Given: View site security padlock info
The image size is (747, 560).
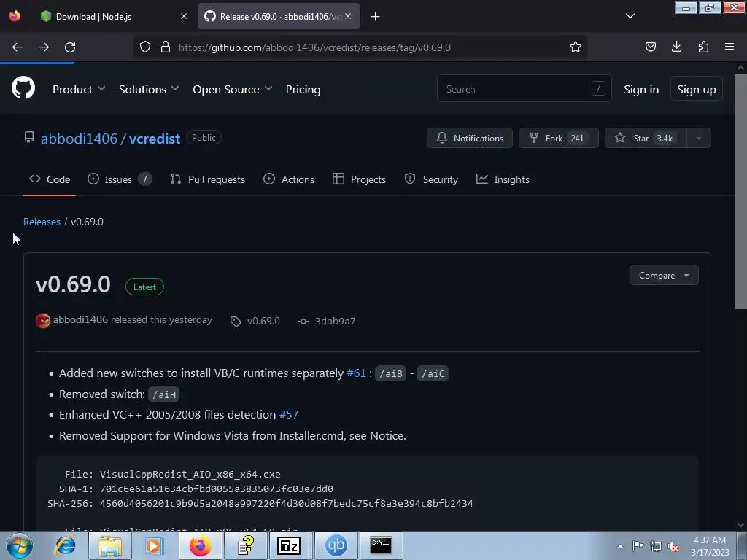Looking at the screenshot, I should (166, 47).
